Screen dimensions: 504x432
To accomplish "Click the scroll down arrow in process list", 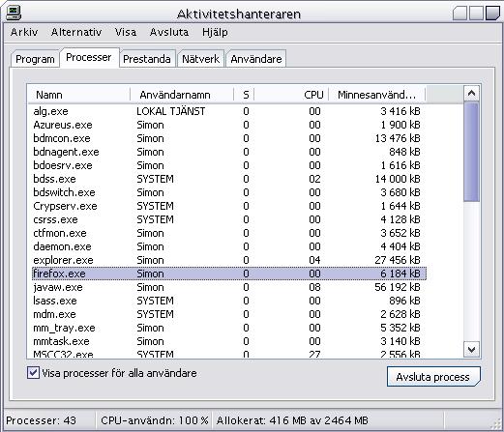I will point(471,350).
